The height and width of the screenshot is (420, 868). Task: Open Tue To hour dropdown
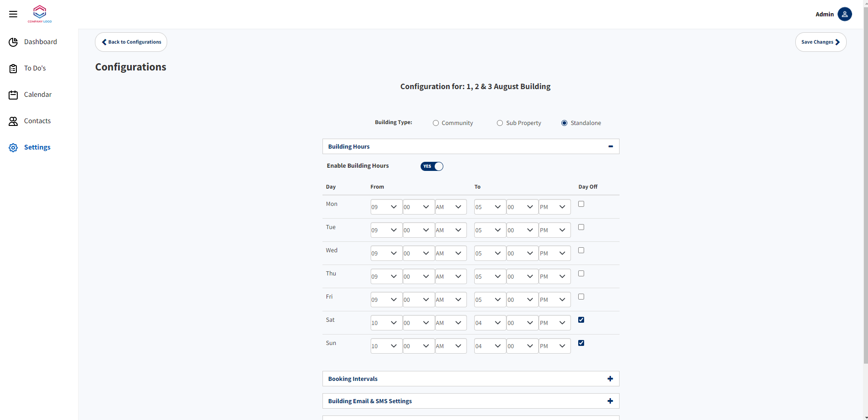pyautogui.click(x=490, y=230)
